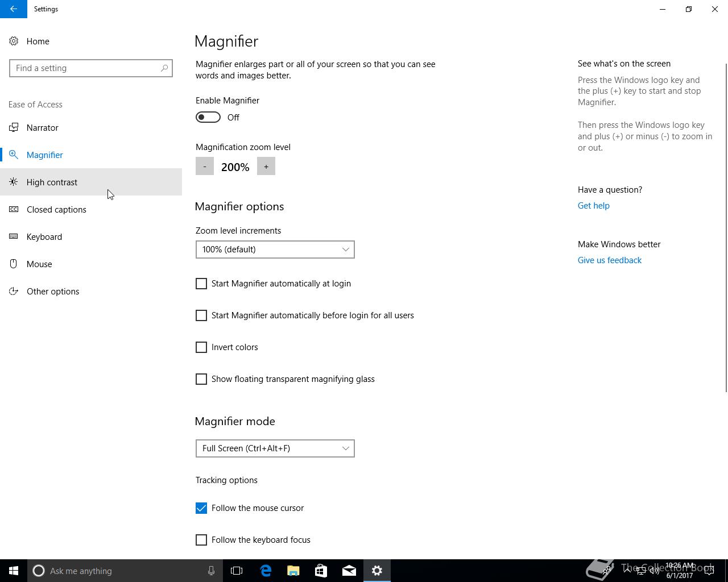The width and height of the screenshot is (728, 582).
Task: Open File Explorer from the taskbar
Action: click(293, 571)
